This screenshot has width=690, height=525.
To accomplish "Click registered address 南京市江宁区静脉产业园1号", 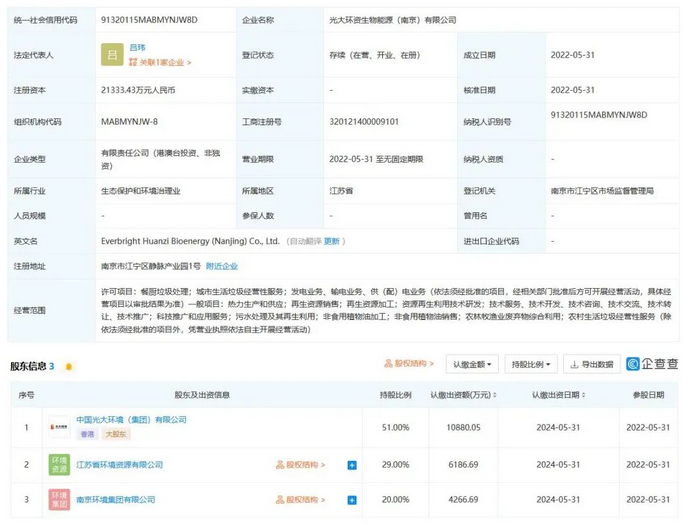I will [151, 266].
